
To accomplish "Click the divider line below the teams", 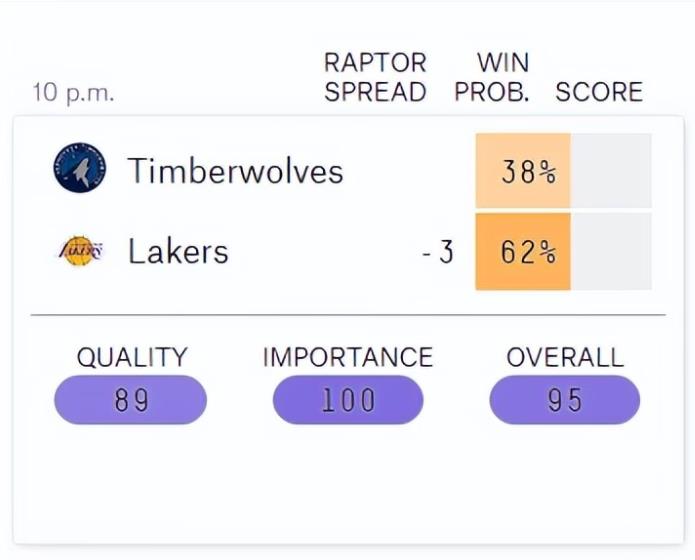I will 348,315.
